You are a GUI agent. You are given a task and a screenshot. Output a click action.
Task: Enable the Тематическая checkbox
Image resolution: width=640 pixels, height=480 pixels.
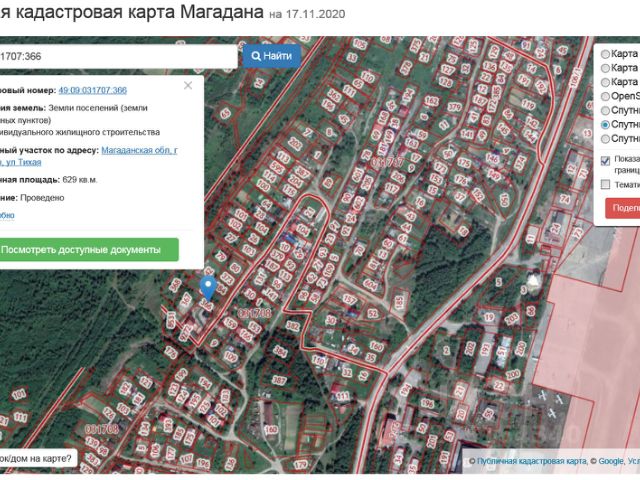[x=606, y=184]
